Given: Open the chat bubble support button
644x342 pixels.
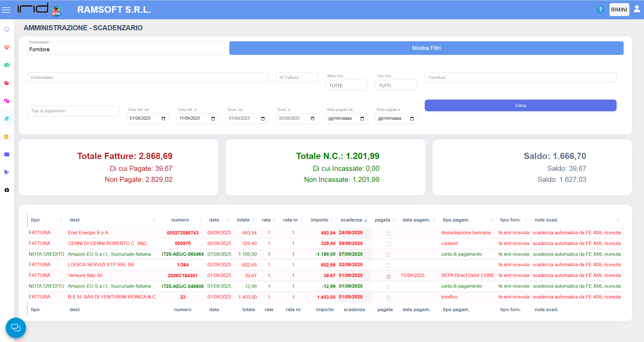Looking at the screenshot, I should [x=16, y=328].
